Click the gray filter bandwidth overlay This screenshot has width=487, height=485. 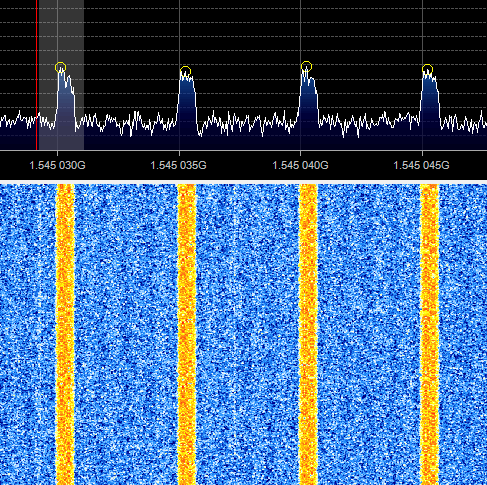click(61, 75)
